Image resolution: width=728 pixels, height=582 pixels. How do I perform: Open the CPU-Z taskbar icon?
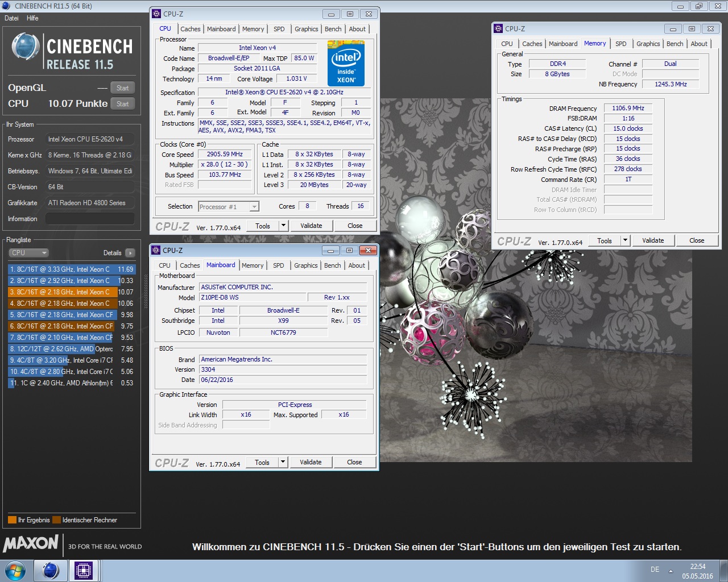tap(84, 571)
